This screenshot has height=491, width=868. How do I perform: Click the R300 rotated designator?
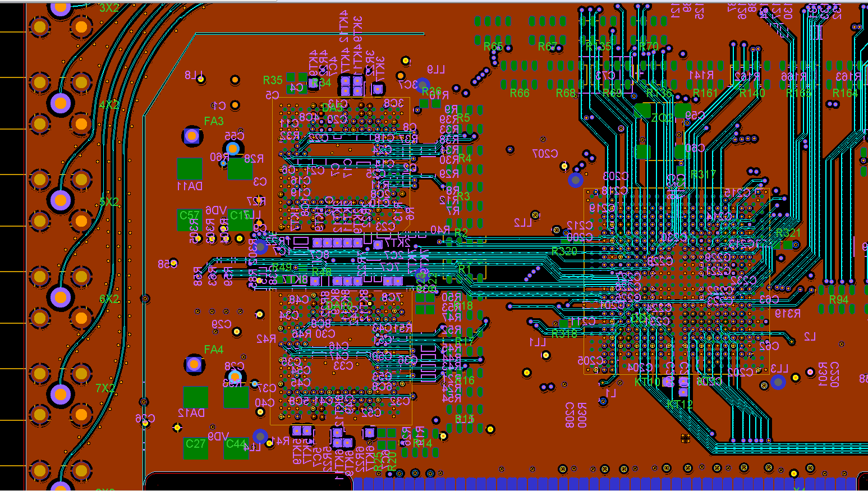(582, 415)
